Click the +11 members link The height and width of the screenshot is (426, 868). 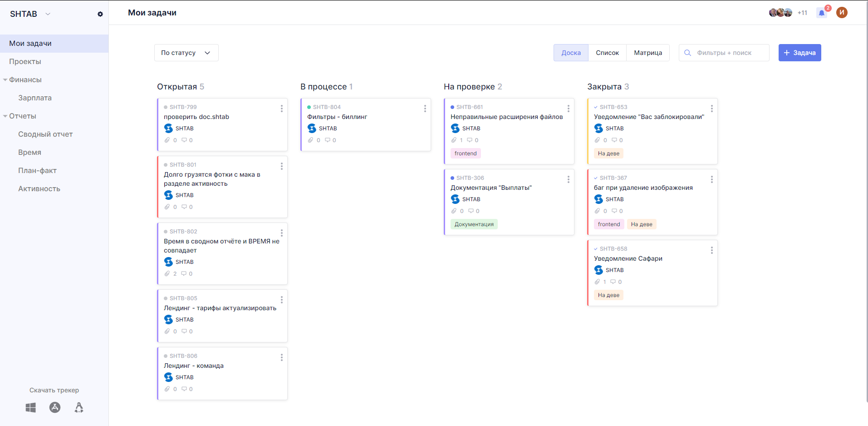802,13
